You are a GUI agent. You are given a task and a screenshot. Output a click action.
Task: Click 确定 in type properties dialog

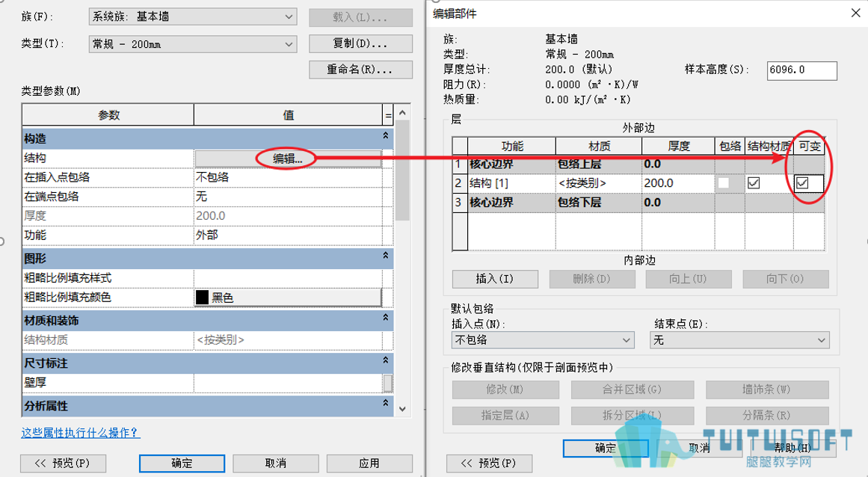click(x=182, y=464)
